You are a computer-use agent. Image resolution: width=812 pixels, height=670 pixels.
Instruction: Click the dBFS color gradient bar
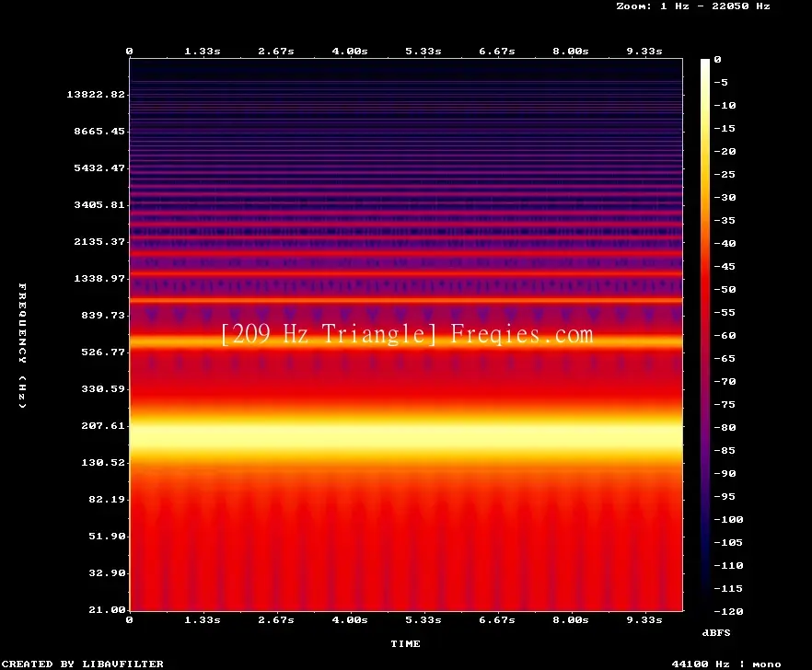click(705, 335)
